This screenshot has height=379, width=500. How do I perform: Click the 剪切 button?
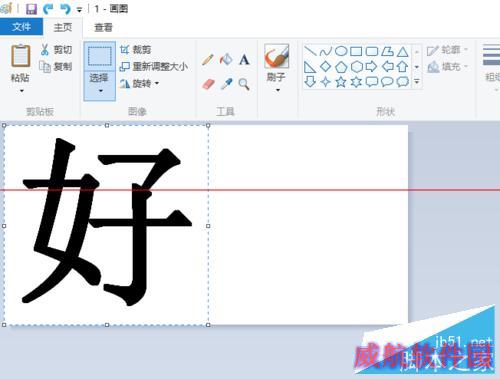coord(56,50)
